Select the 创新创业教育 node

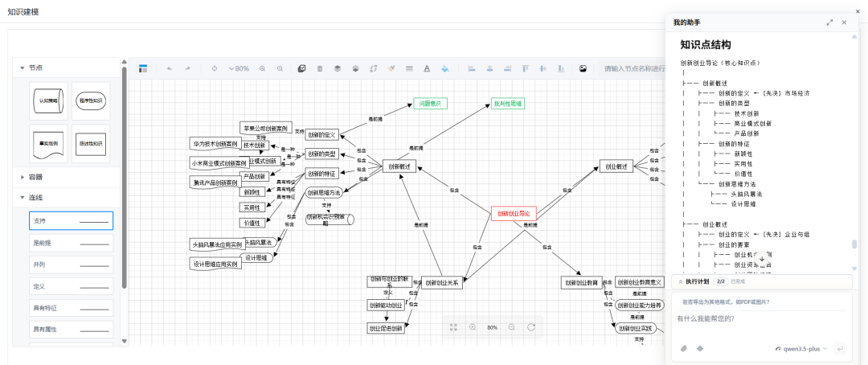[x=581, y=282]
